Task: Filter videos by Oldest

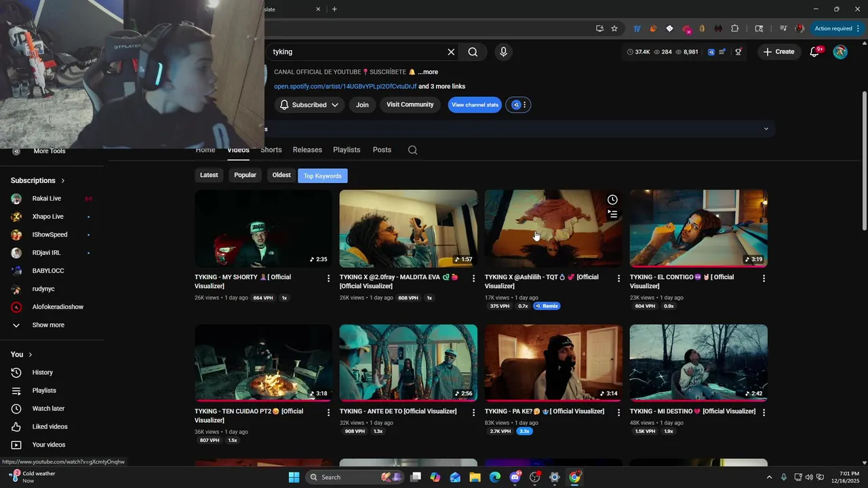Action: pos(281,175)
